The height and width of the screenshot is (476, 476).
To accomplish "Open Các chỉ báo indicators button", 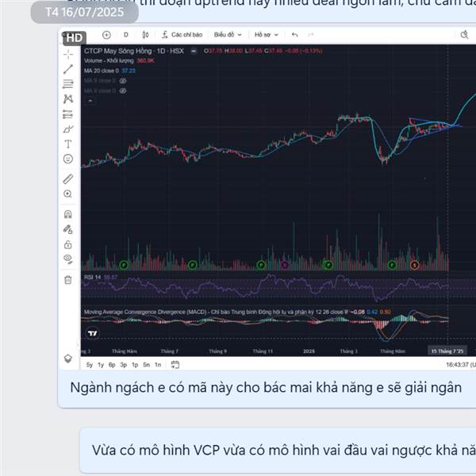I will pos(182,35).
